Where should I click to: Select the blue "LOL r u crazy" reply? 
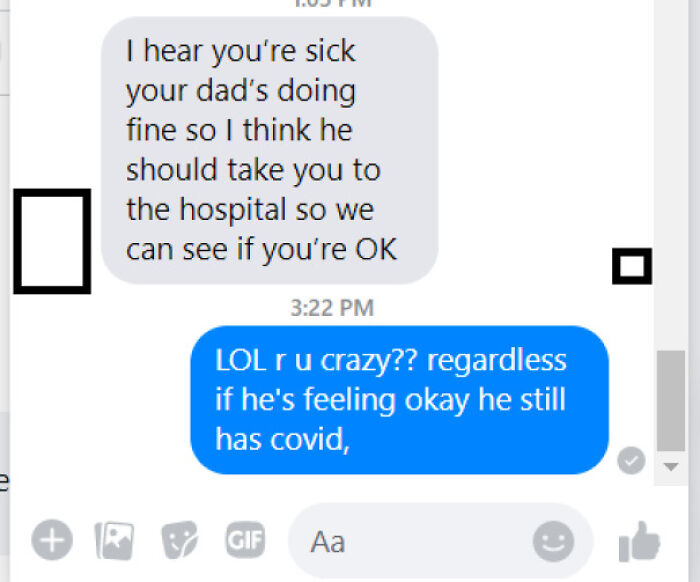click(x=400, y=399)
